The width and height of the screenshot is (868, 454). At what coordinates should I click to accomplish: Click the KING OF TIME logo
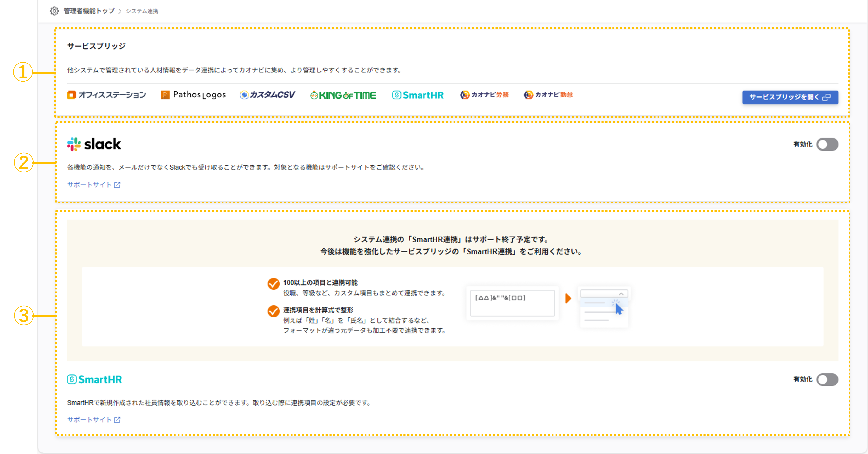pos(343,95)
